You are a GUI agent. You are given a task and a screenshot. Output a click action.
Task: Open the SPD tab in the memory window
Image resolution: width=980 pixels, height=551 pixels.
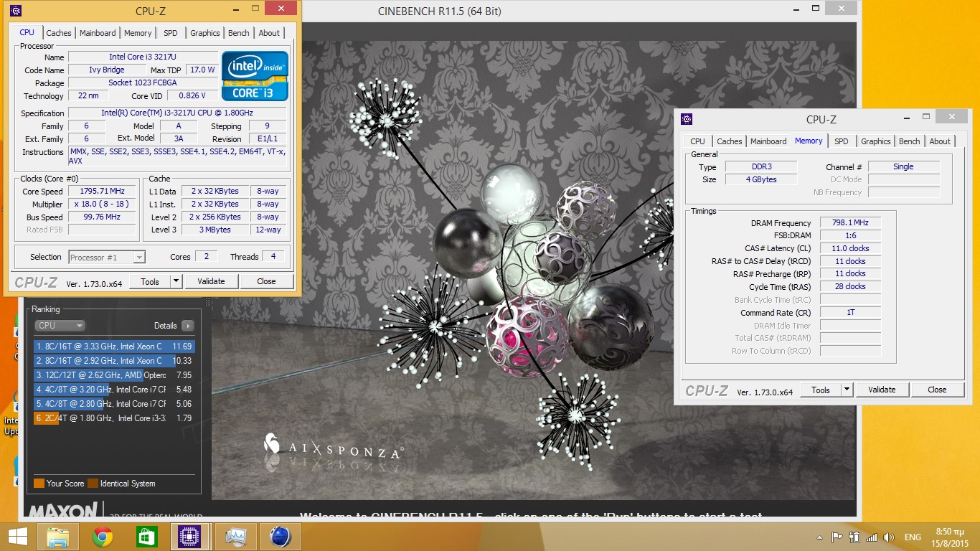(x=842, y=141)
